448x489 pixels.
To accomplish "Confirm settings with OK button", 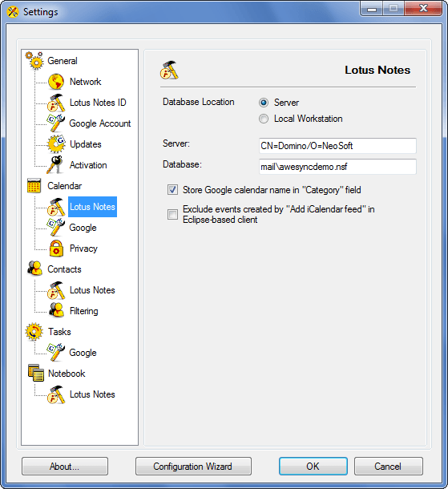I will coord(313,467).
